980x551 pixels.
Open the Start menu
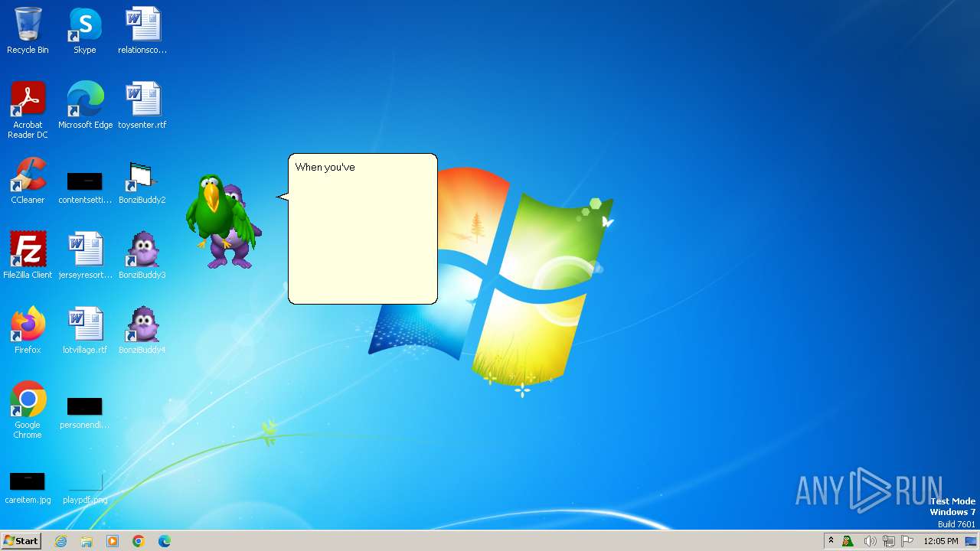pyautogui.click(x=21, y=541)
